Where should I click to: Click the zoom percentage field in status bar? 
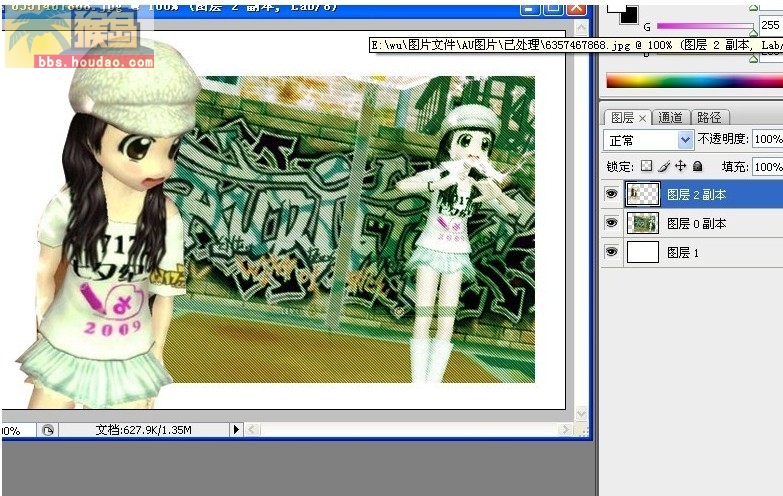point(17,431)
